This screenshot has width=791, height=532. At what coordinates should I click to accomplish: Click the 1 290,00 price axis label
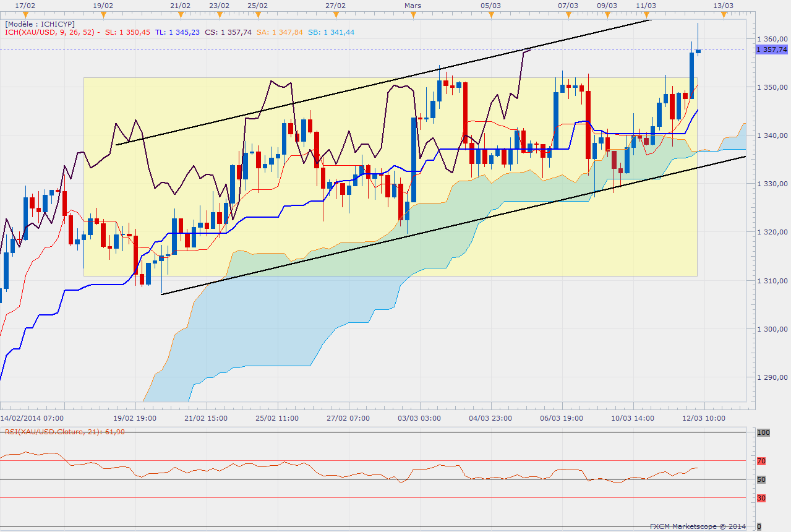click(x=772, y=377)
